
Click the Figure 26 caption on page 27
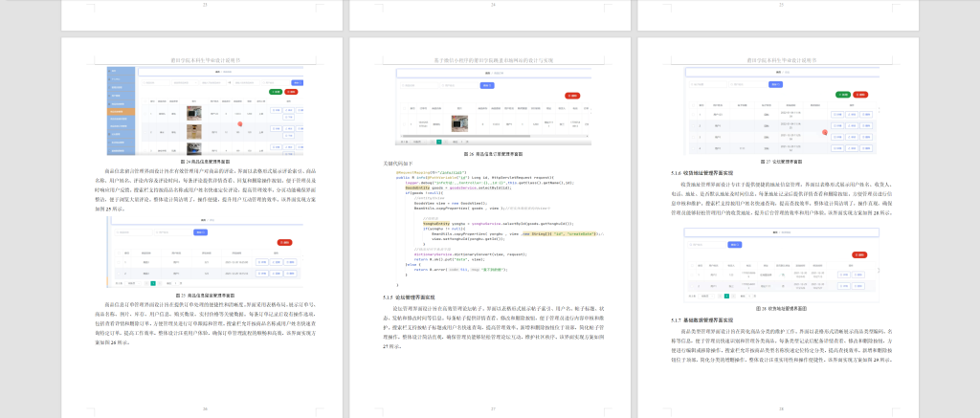point(493,154)
